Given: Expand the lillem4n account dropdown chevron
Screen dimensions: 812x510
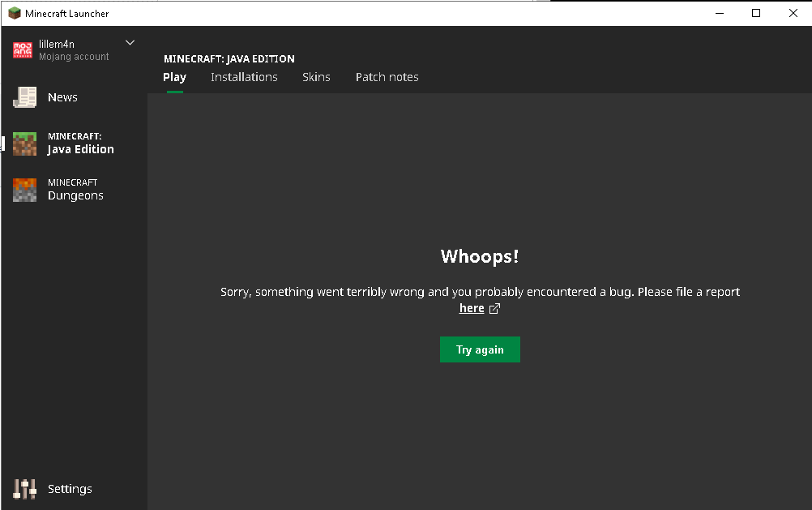Looking at the screenshot, I should 130,42.
